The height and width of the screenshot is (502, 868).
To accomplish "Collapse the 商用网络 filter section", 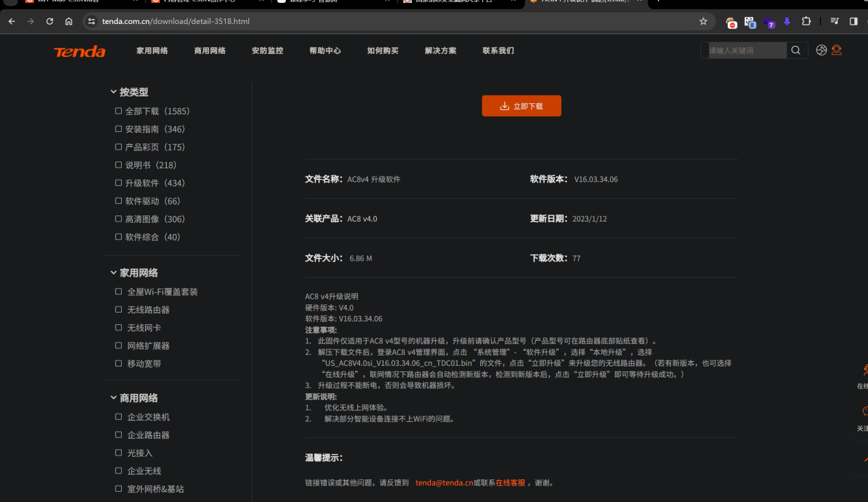I will 114,398.
